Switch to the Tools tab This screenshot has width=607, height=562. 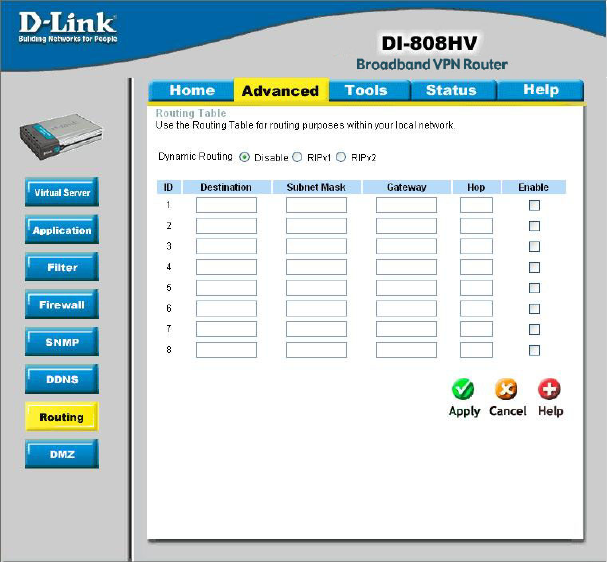(369, 91)
